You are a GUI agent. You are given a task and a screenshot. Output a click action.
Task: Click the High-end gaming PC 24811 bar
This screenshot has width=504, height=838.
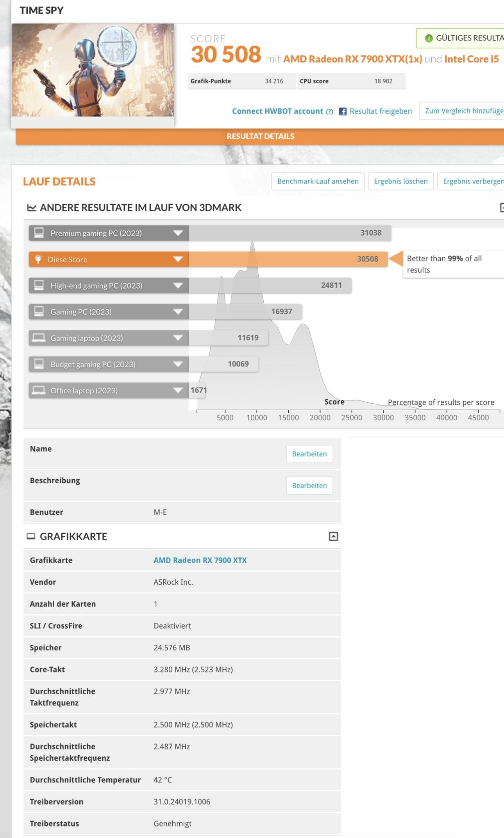pos(270,285)
